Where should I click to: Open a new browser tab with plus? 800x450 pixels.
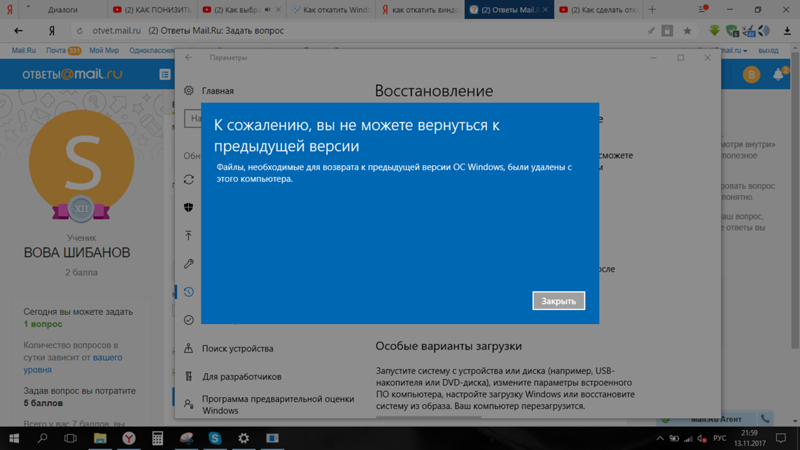click(x=653, y=10)
